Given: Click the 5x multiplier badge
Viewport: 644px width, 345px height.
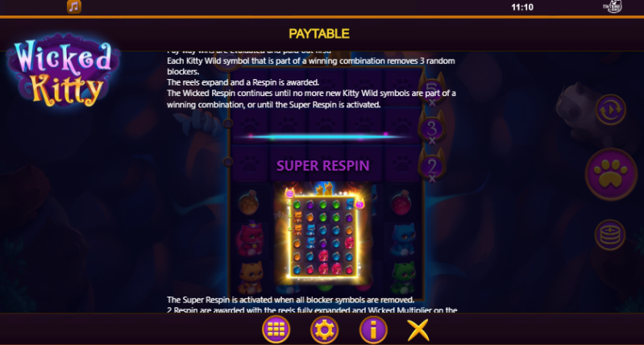Looking at the screenshot, I should pyautogui.click(x=432, y=91).
